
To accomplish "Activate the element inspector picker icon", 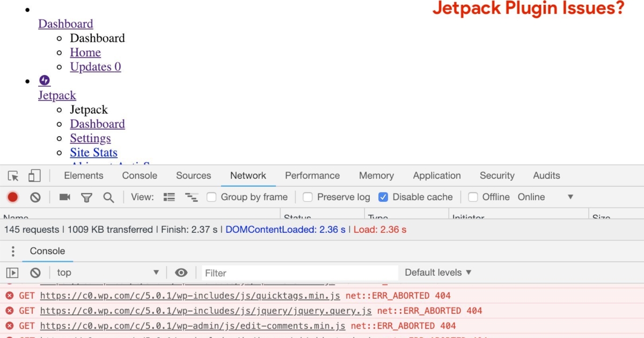I will [13, 176].
